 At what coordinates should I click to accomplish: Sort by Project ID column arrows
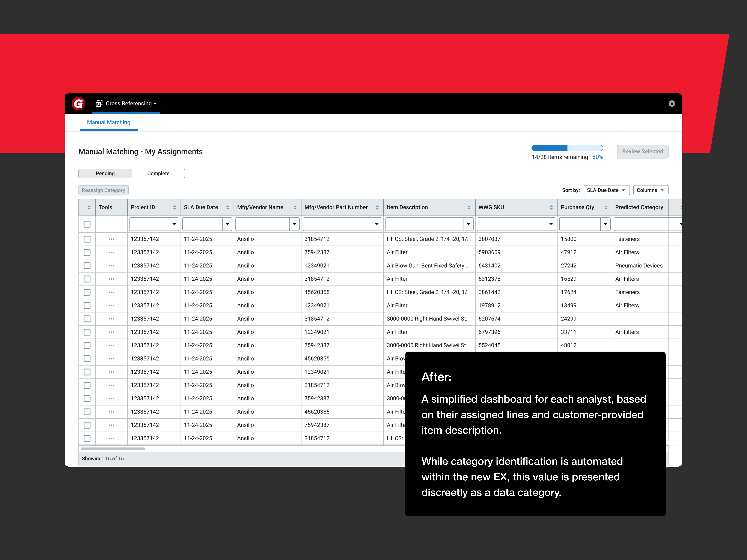174,208
